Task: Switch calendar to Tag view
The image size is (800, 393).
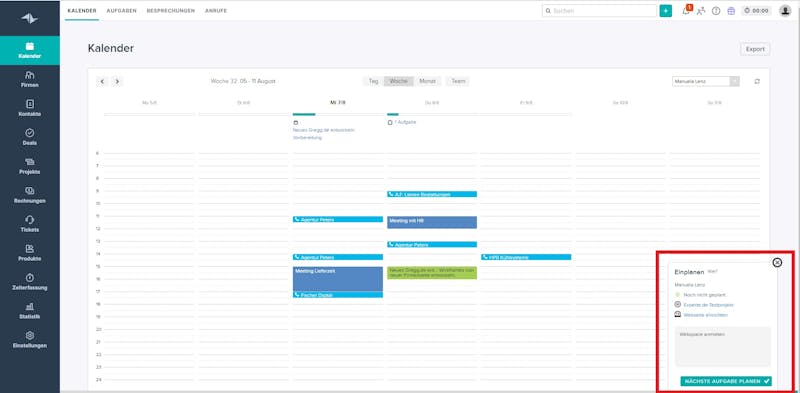Action: (373, 81)
